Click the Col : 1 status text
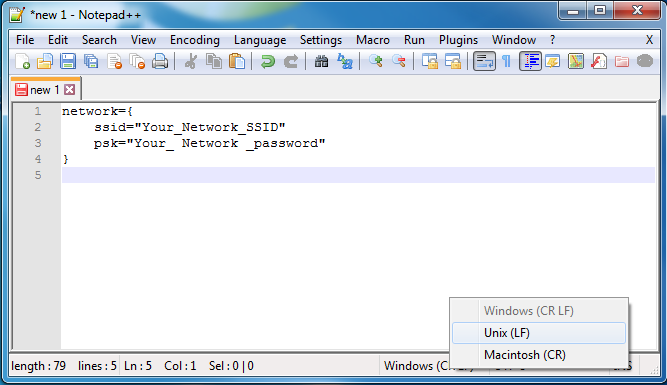This screenshot has height=385, width=667. [180, 366]
